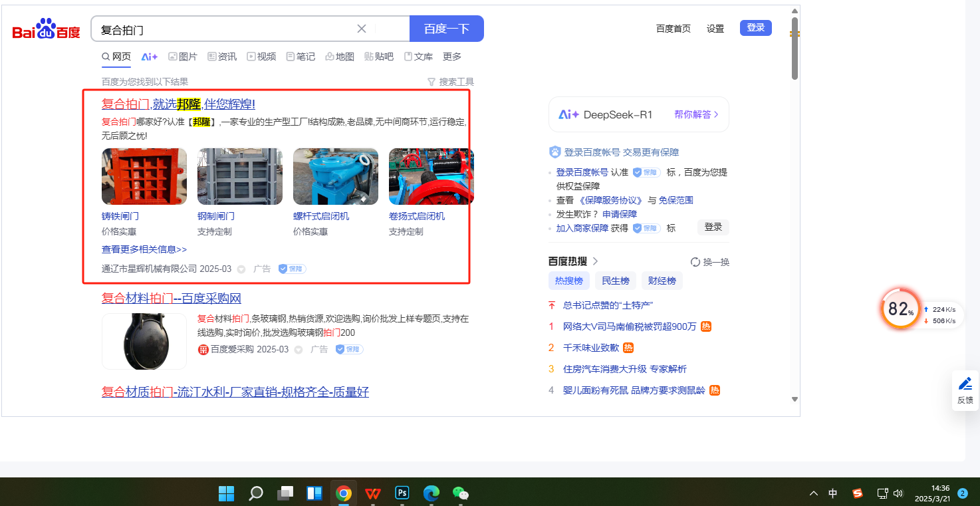Image resolution: width=980 pixels, height=506 pixels.
Task: Clear the search box with the X icon
Action: coord(362,29)
